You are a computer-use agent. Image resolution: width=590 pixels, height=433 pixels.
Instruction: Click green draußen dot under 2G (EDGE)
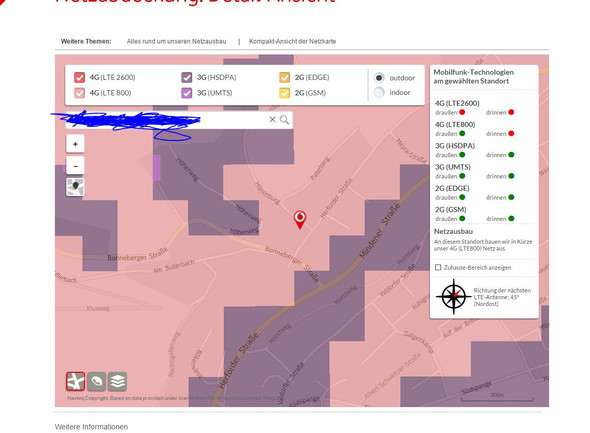coord(462,197)
